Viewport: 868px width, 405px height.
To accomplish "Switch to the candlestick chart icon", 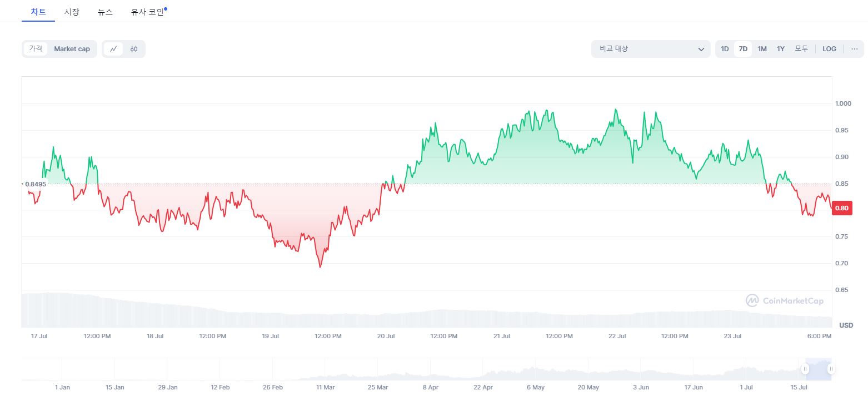I will 134,49.
